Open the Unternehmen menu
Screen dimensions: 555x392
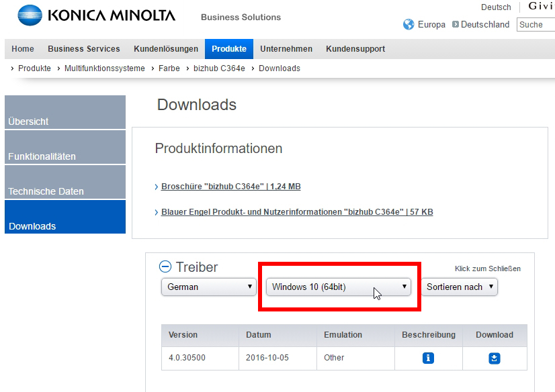click(286, 49)
